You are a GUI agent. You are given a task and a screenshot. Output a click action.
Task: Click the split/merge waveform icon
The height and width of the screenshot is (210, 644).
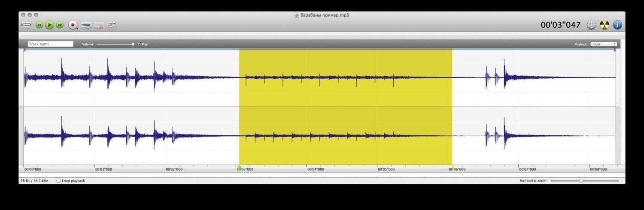112,25
